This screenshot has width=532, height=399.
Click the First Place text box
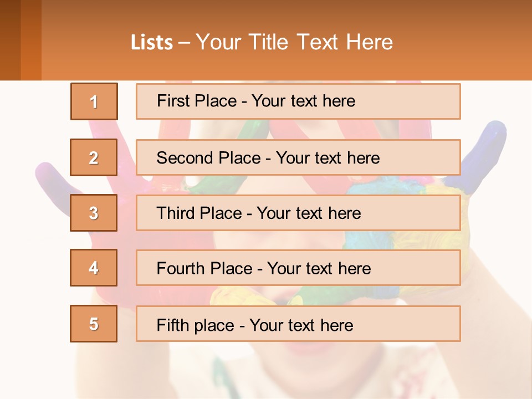pyautogui.click(x=298, y=101)
